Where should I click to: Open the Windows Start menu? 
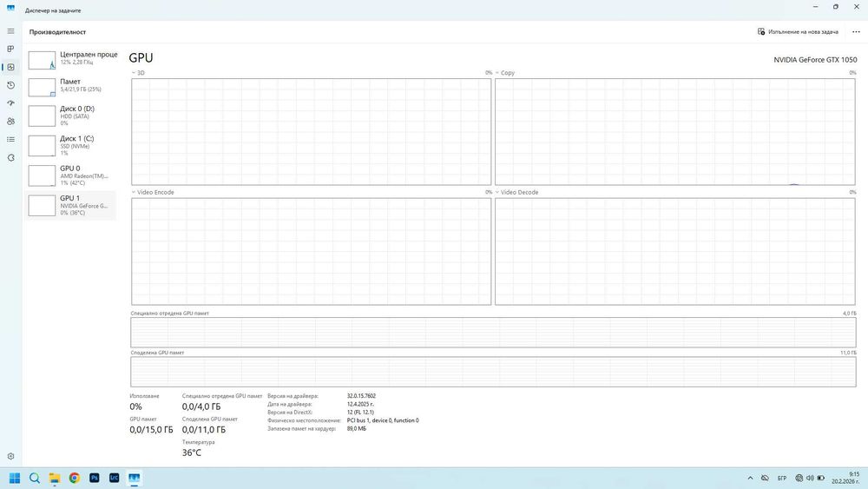pos(15,478)
